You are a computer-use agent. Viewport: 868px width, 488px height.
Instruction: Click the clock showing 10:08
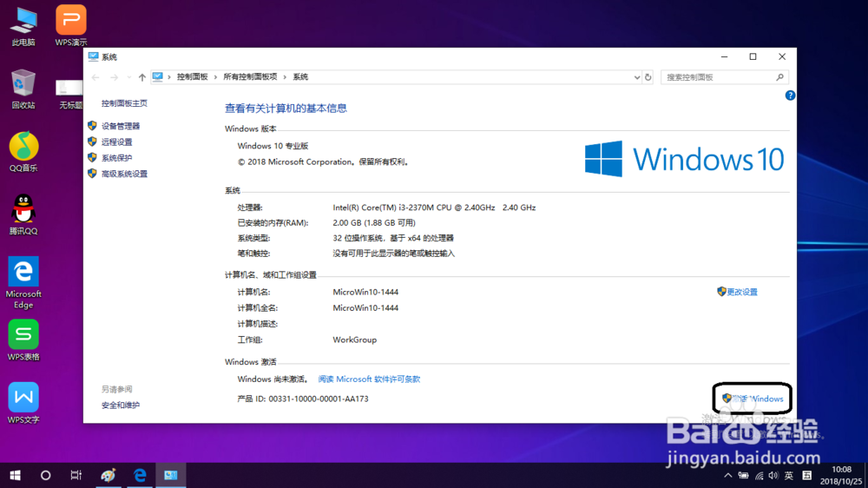(x=841, y=469)
